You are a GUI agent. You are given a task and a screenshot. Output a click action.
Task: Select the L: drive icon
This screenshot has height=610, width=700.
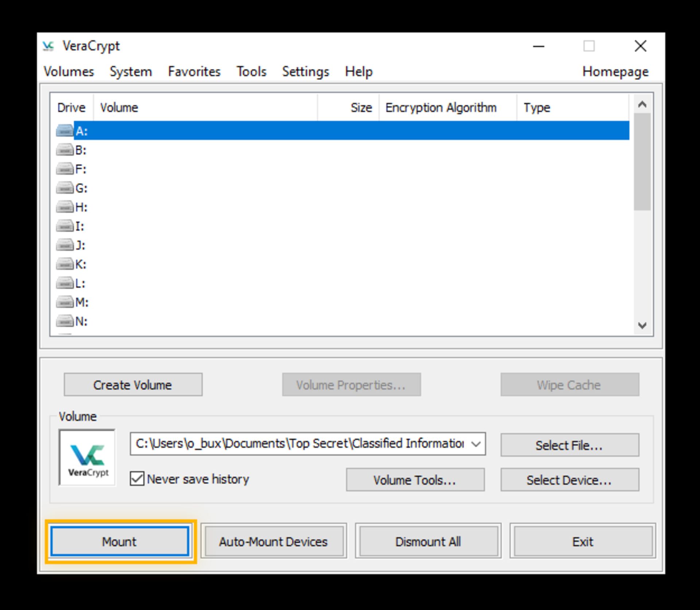(65, 283)
